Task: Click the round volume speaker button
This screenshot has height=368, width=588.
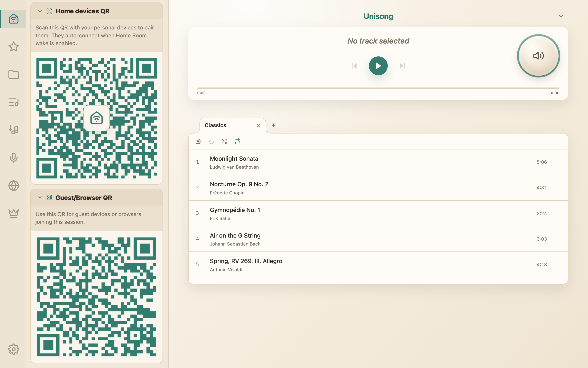Action: coord(538,56)
